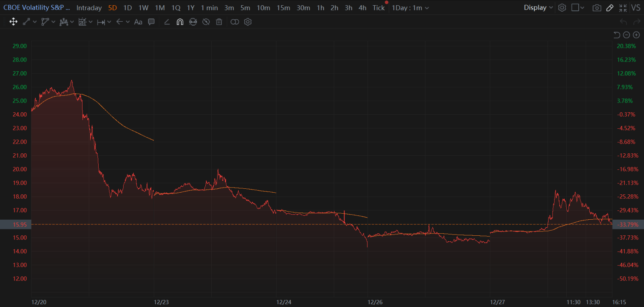Viewport: 644px width, 307px height.
Task: Select the trend line drawing tool
Action: [x=27, y=22]
